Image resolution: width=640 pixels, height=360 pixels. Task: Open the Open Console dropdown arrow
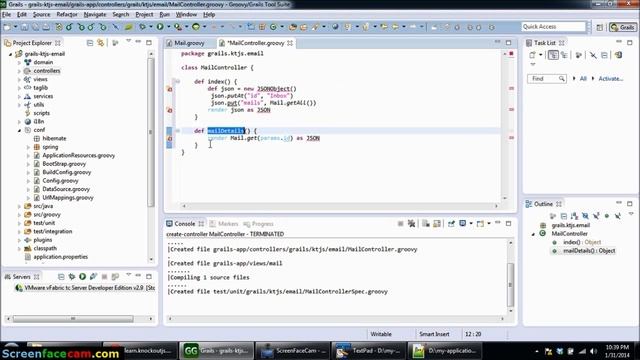[x=489, y=223]
